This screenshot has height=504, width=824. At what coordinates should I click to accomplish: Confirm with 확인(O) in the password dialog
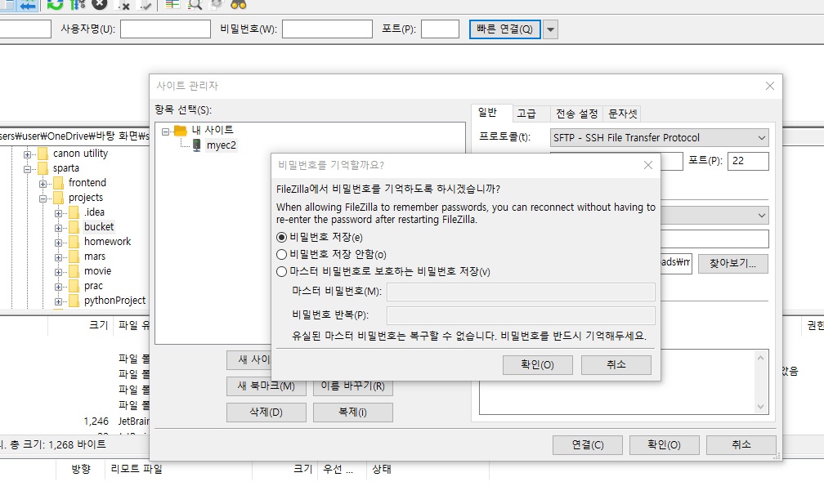pyautogui.click(x=538, y=365)
